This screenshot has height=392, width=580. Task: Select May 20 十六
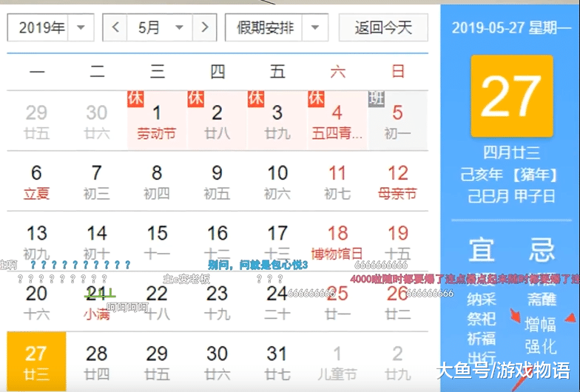click(37, 302)
